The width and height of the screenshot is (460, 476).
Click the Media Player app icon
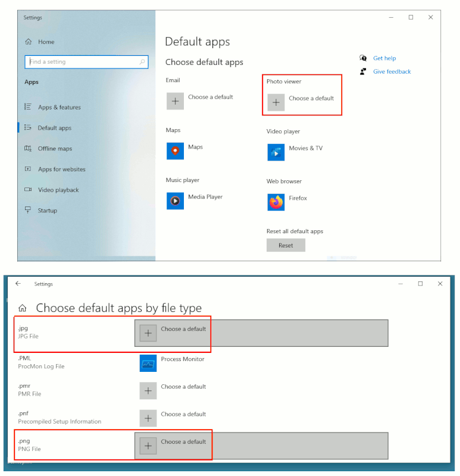pos(175,201)
